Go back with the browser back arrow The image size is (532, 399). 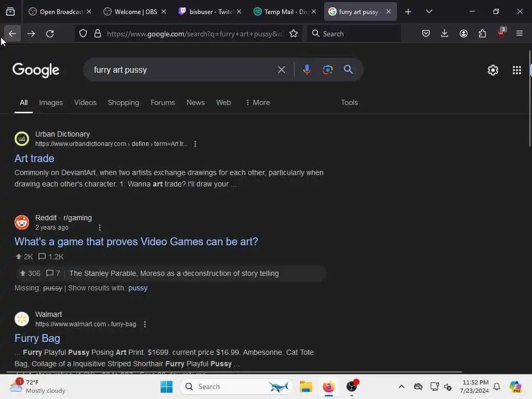tap(12, 34)
